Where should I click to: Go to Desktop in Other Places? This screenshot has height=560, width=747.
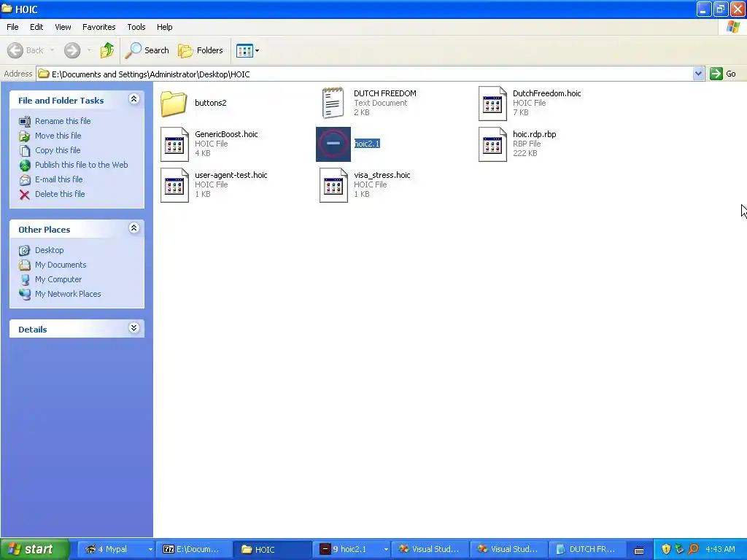click(49, 250)
